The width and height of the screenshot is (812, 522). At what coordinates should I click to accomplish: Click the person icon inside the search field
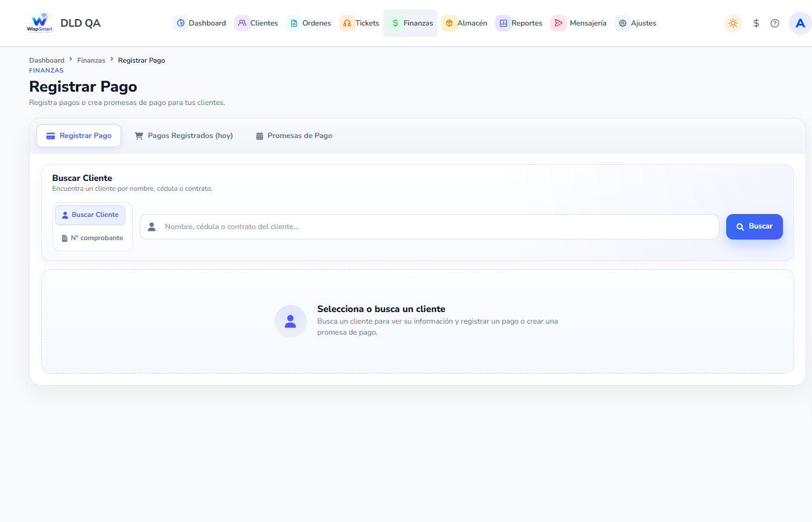(x=152, y=227)
